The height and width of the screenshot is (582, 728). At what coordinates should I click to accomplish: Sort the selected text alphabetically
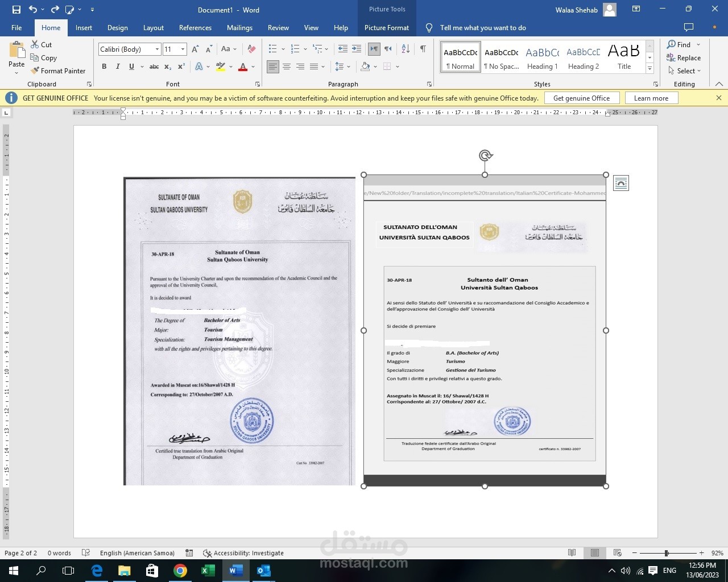point(406,49)
